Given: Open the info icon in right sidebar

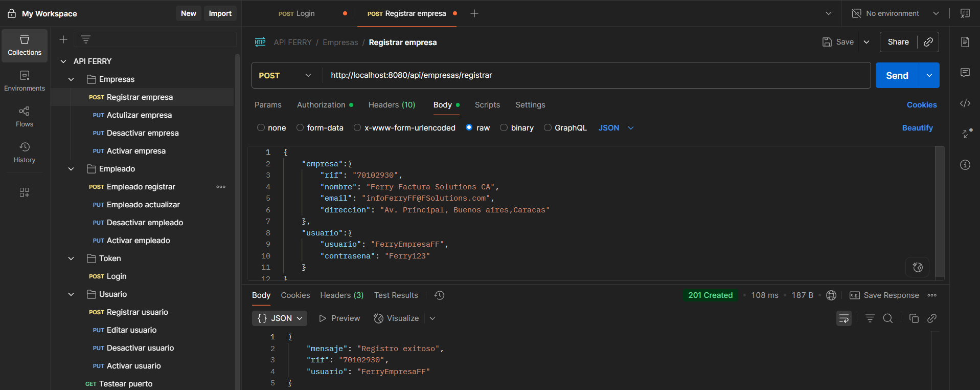Looking at the screenshot, I should coord(965,165).
